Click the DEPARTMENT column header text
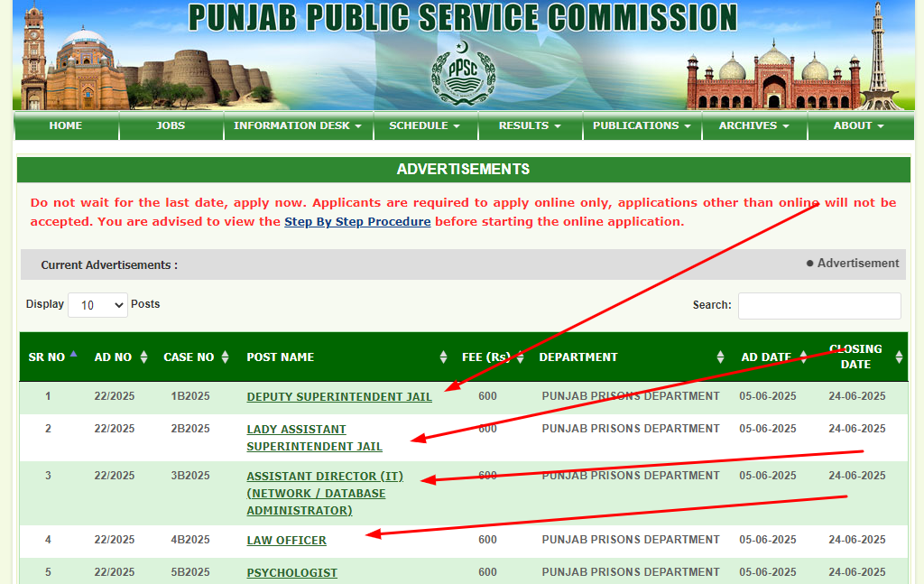The height and width of the screenshot is (584, 924). click(578, 357)
